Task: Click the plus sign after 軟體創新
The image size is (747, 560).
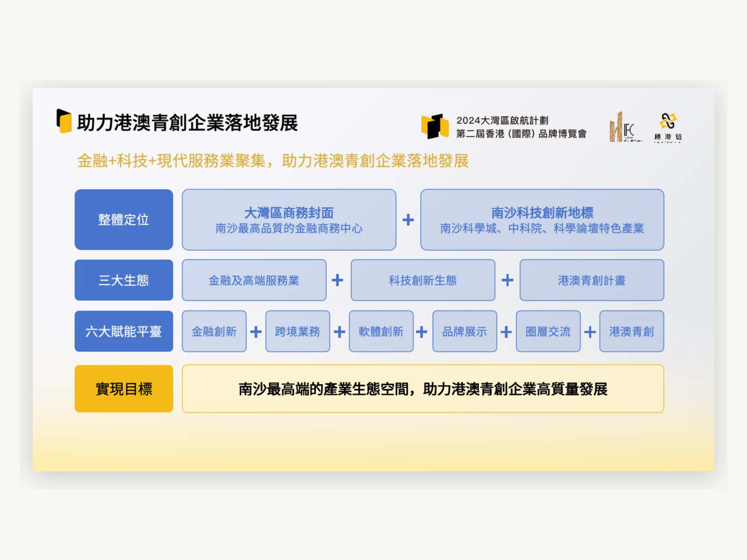Action: pyautogui.click(x=422, y=332)
